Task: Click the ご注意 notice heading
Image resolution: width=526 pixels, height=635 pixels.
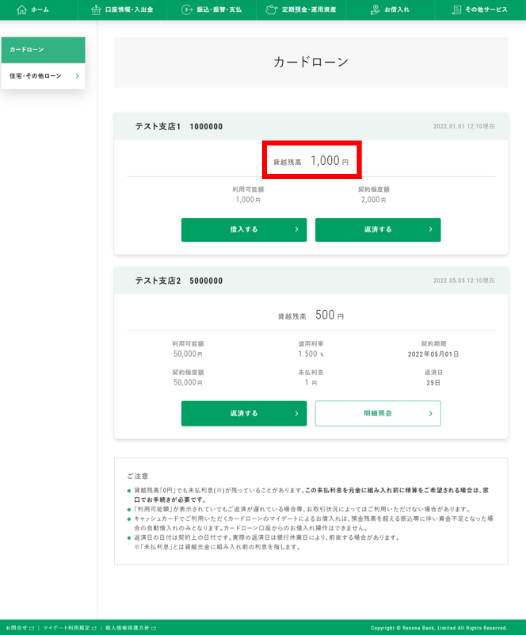Action: pos(138,476)
